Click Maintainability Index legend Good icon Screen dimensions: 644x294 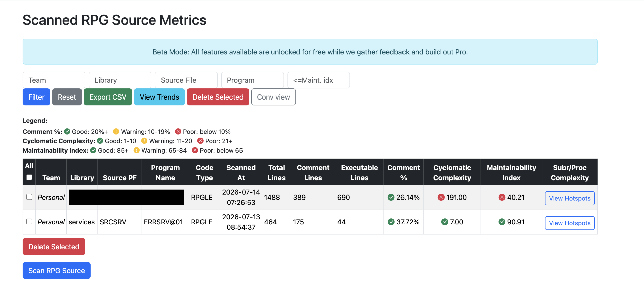[x=93, y=150]
